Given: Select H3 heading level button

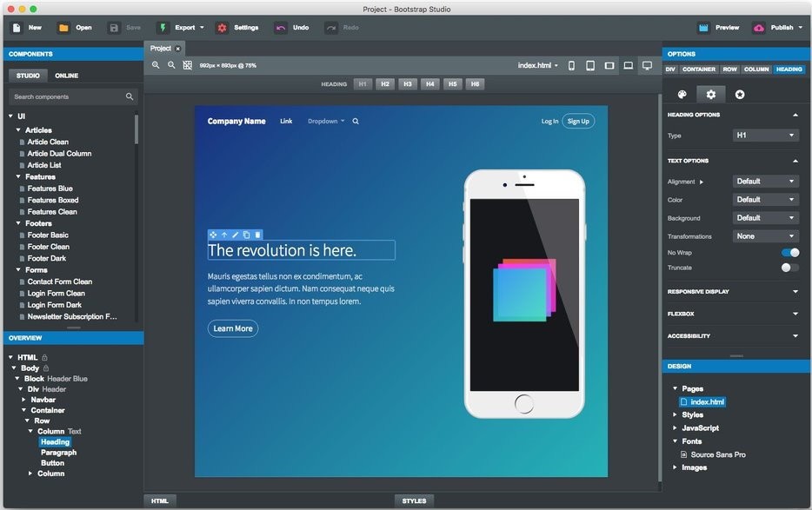Looking at the screenshot, I should (x=408, y=84).
